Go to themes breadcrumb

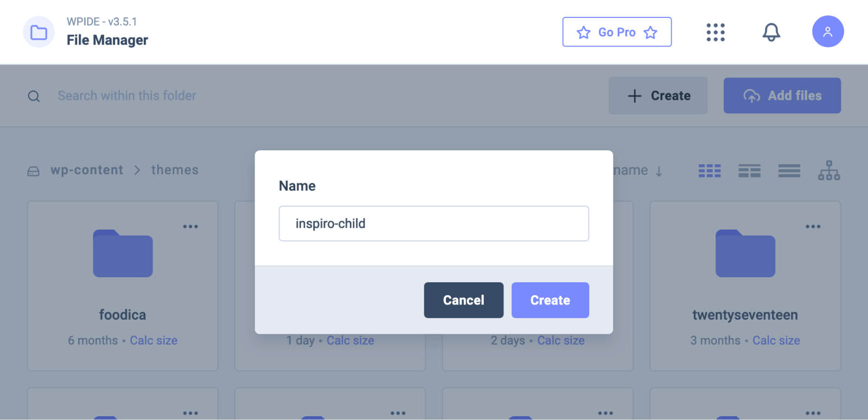pyautogui.click(x=175, y=170)
